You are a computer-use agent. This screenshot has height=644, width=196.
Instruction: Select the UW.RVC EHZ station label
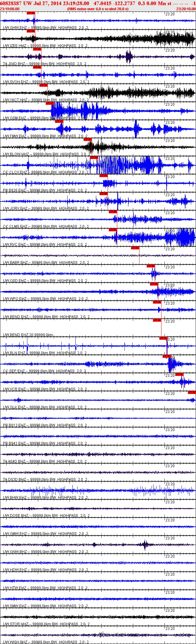pyautogui.click(x=45, y=245)
